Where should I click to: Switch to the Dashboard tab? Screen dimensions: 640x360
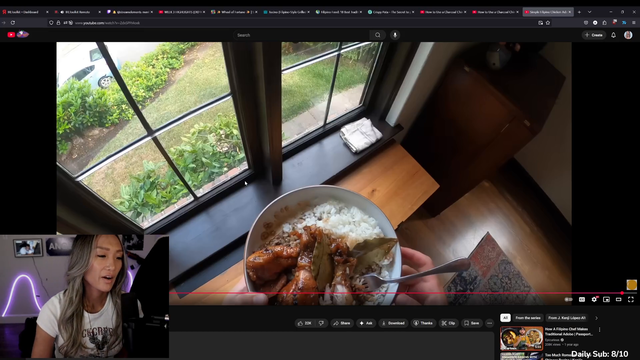24,12
